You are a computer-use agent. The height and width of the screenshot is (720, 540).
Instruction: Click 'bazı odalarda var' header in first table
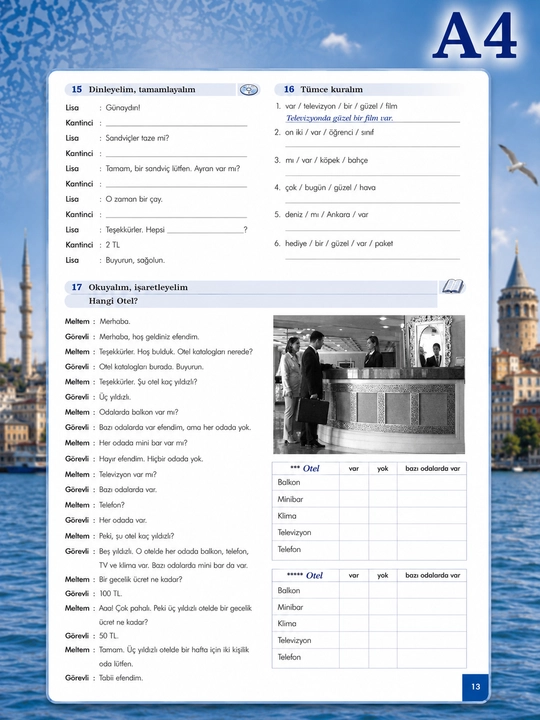pyautogui.click(x=432, y=468)
